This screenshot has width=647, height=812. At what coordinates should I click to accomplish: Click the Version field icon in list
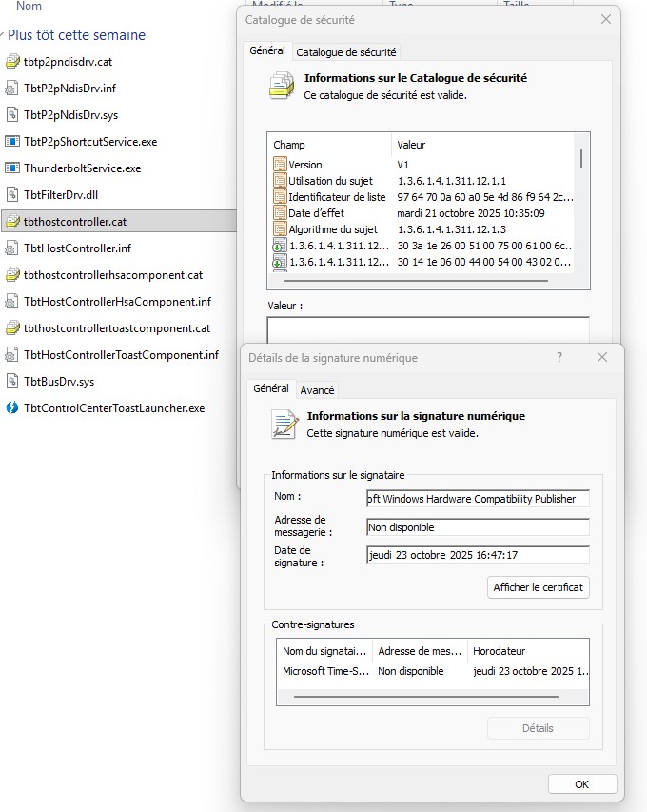280,165
